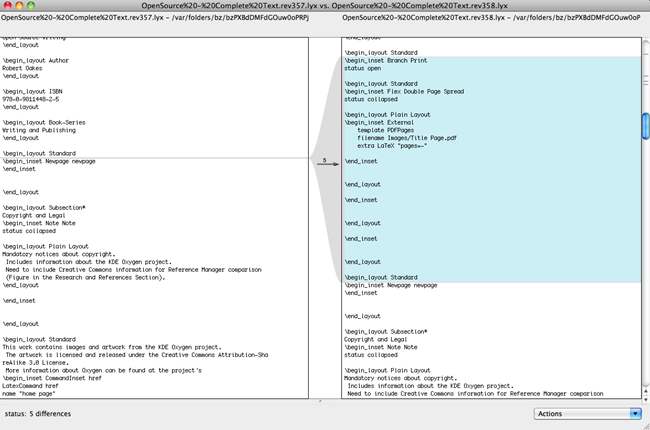
Task: Click the right file path rev358.lyx header
Action: point(488,19)
